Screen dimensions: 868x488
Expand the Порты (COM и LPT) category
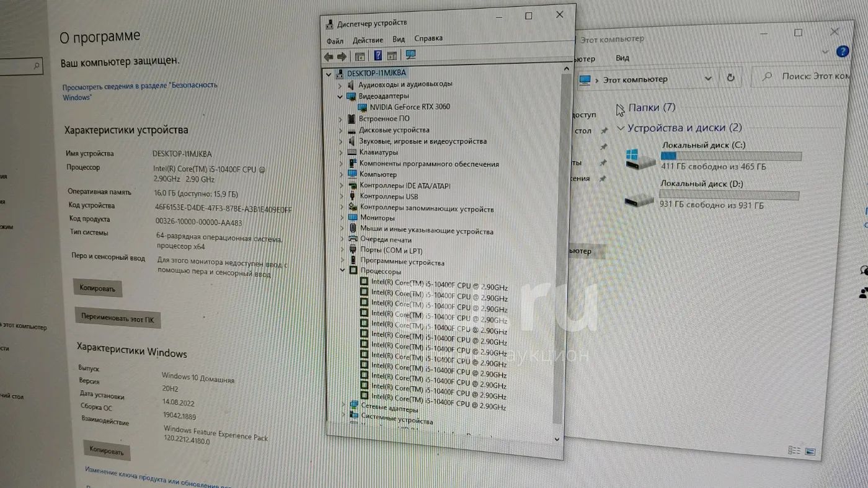pos(342,251)
